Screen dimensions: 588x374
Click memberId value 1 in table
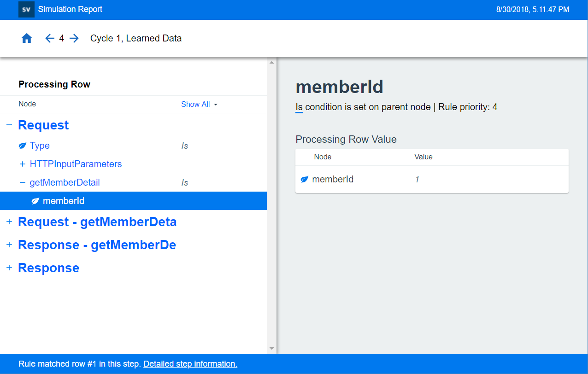pyautogui.click(x=417, y=180)
